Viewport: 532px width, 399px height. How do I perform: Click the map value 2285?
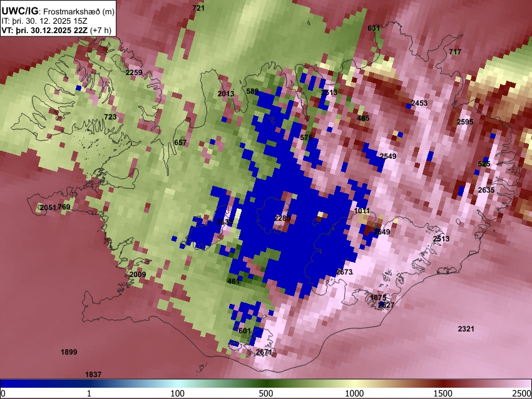click(282, 218)
